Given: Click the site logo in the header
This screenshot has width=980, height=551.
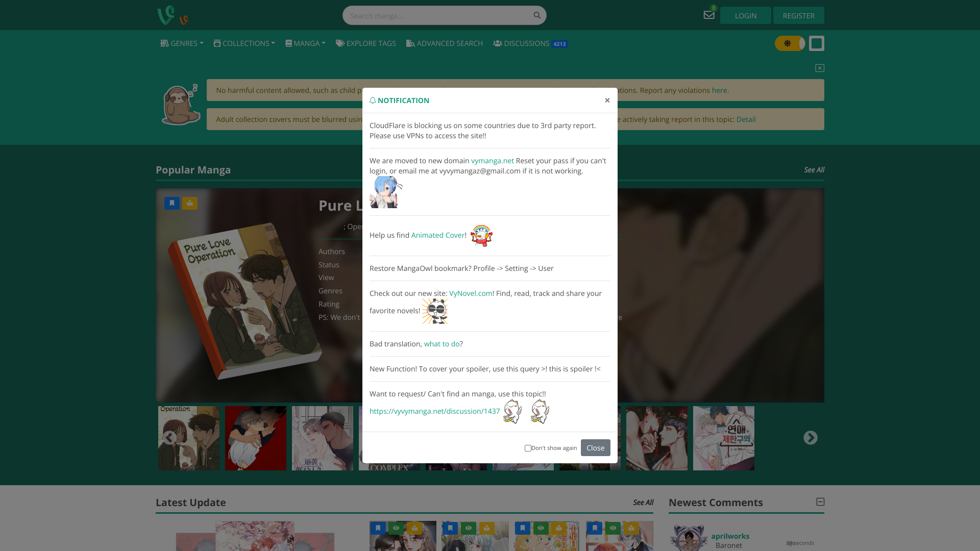Looking at the screenshot, I should (x=173, y=15).
